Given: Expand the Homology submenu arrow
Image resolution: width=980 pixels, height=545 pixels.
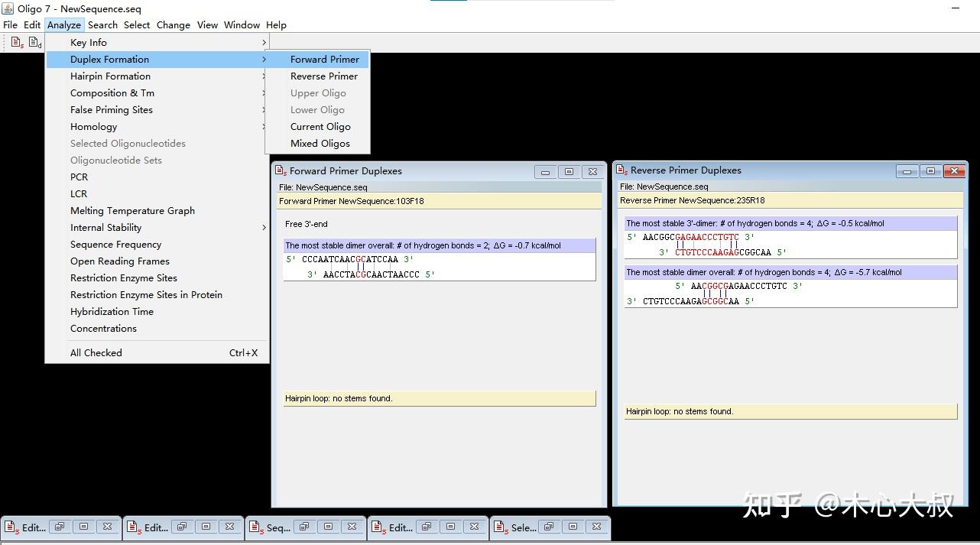Looking at the screenshot, I should pyautogui.click(x=264, y=127).
